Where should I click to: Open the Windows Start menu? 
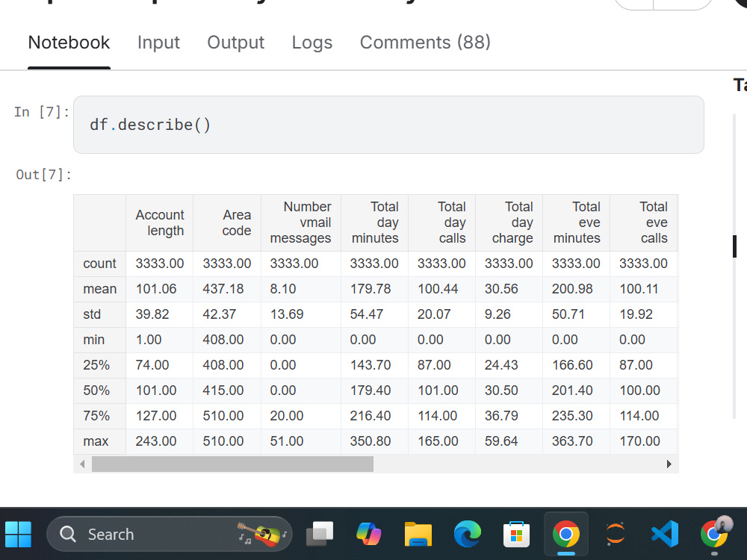click(18, 534)
